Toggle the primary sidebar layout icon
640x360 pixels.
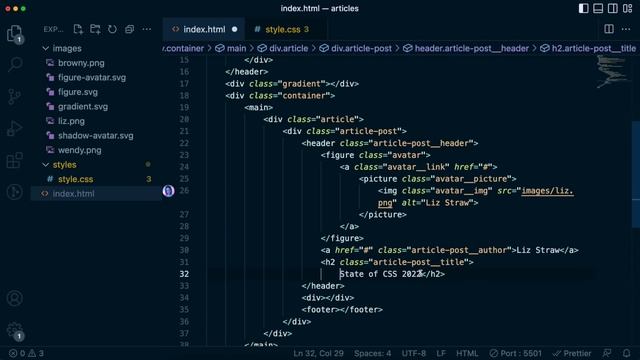(583, 8)
